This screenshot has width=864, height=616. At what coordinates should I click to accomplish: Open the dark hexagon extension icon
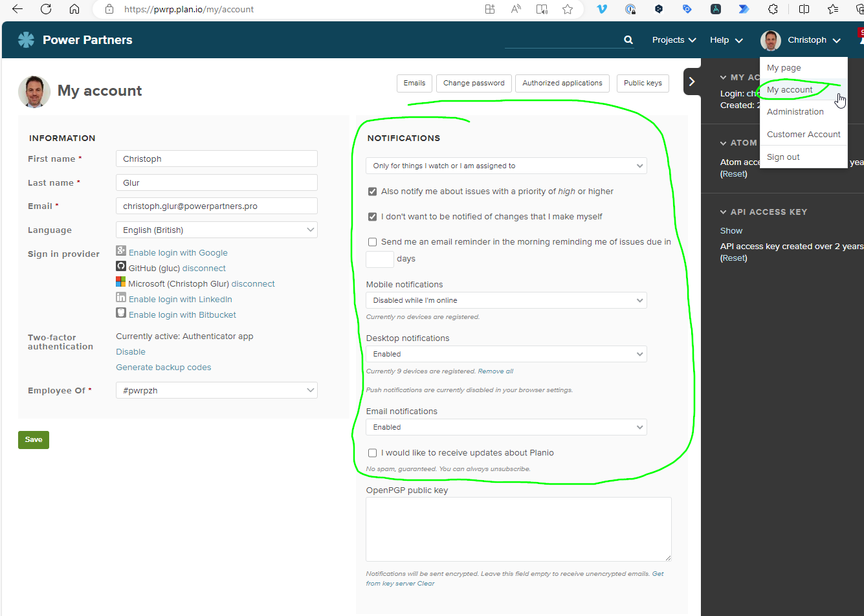click(659, 9)
